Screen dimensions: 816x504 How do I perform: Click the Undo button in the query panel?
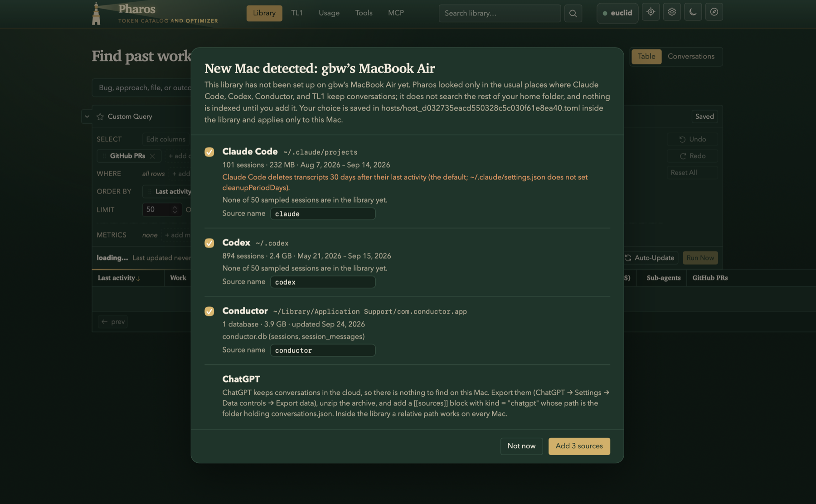692,139
